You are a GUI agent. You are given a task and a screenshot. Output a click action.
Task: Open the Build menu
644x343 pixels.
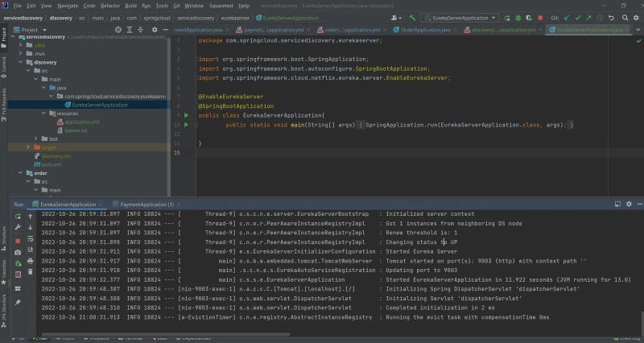point(131,6)
